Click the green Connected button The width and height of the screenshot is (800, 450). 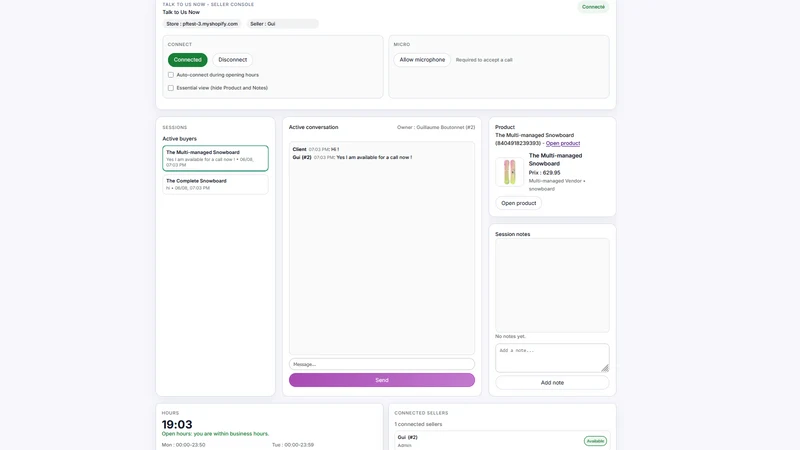187,60
